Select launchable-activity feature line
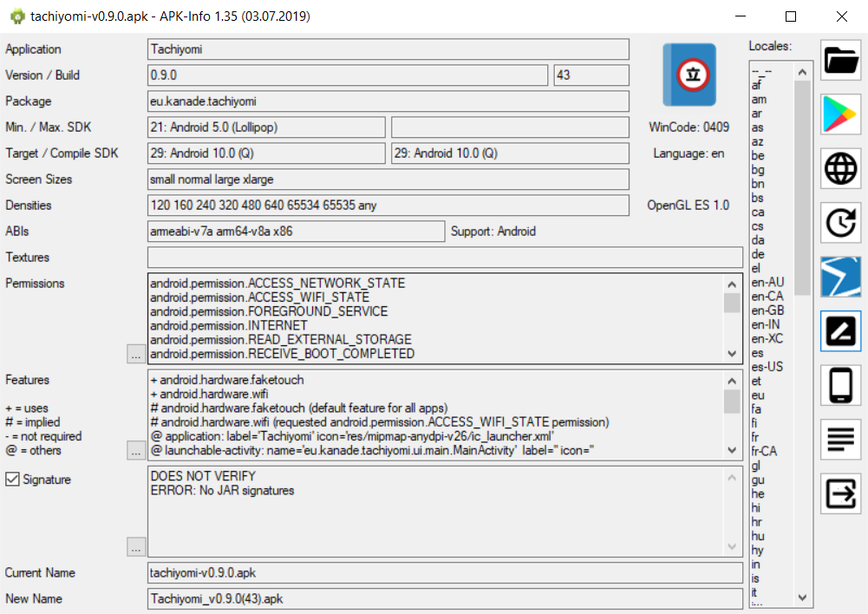This screenshot has width=868, height=614. point(372,450)
